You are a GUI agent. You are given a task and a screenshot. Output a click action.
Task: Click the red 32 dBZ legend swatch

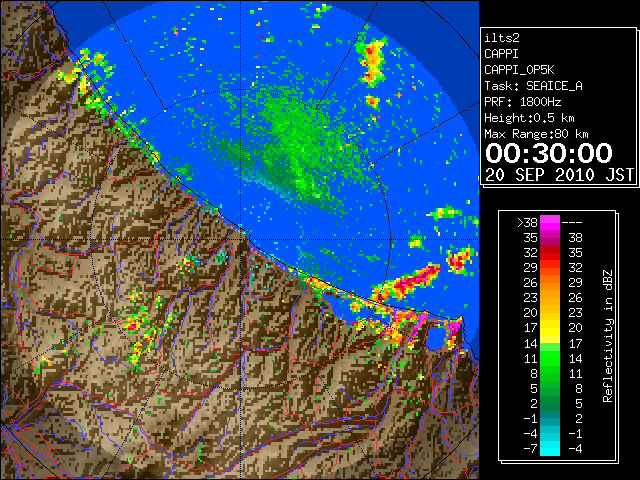coord(550,253)
